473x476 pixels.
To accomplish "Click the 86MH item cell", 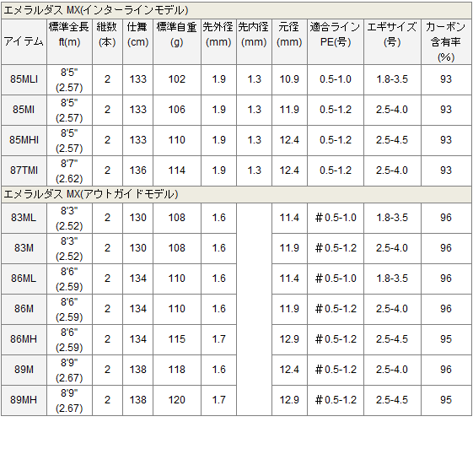I will pyautogui.click(x=24, y=339).
